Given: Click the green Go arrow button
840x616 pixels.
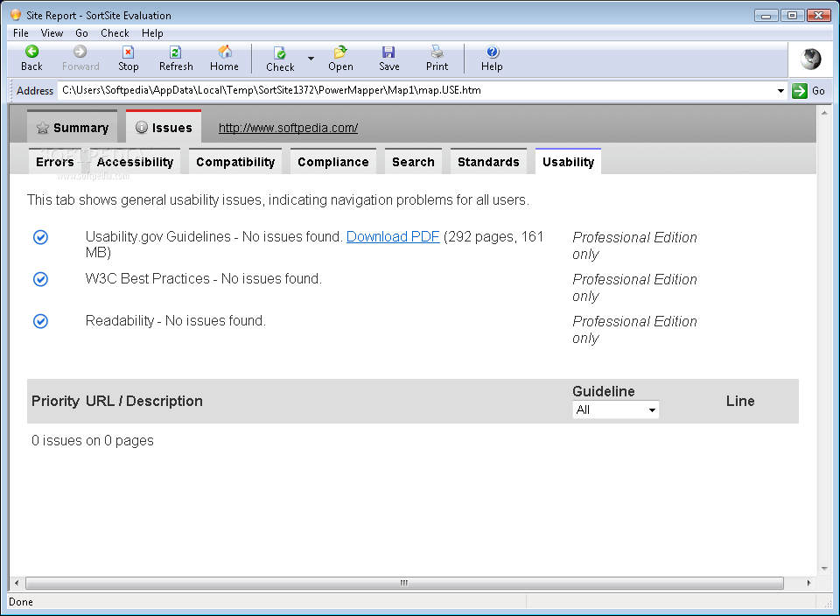Looking at the screenshot, I should point(799,90).
